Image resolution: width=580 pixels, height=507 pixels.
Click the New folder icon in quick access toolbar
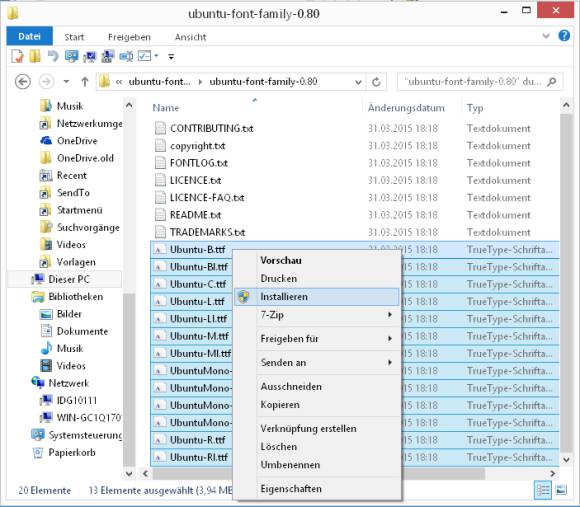35,56
